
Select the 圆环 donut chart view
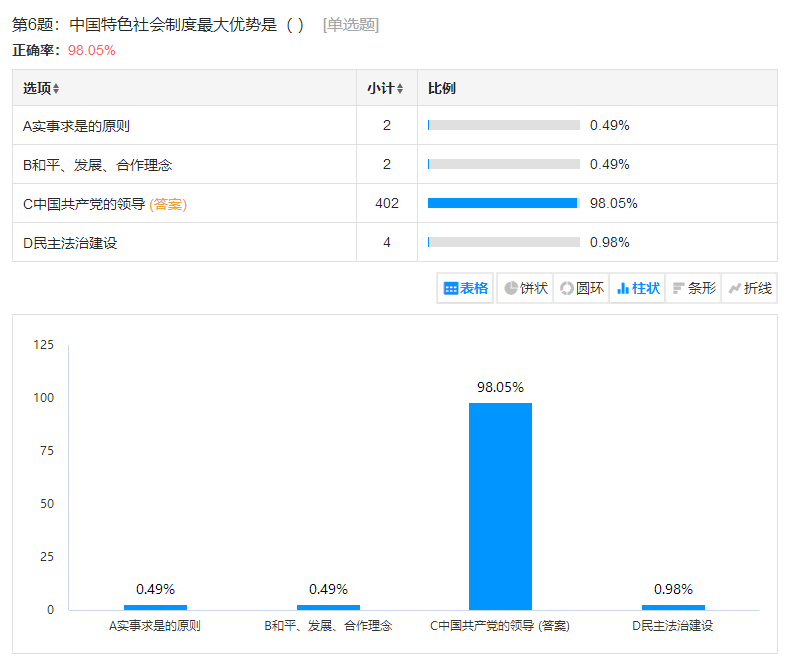(581, 288)
